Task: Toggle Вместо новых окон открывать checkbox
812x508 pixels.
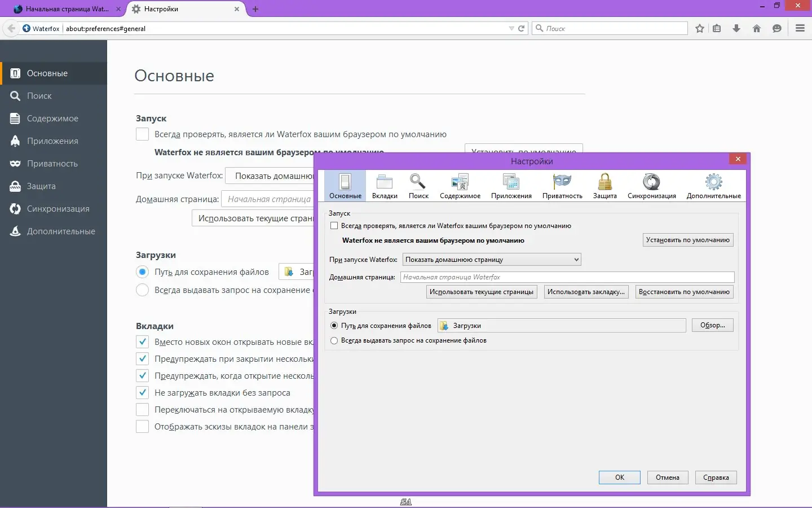Action: [x=143, y=342]
